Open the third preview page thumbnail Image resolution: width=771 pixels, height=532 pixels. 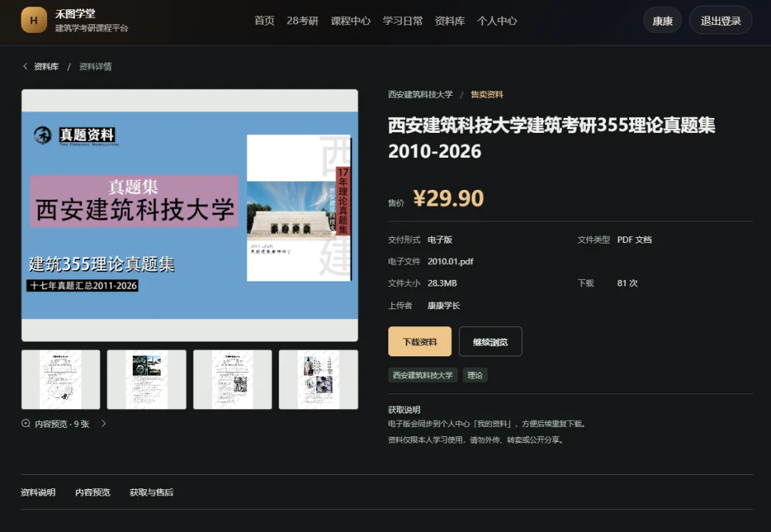pyautogui.click(x=233, y=380)
